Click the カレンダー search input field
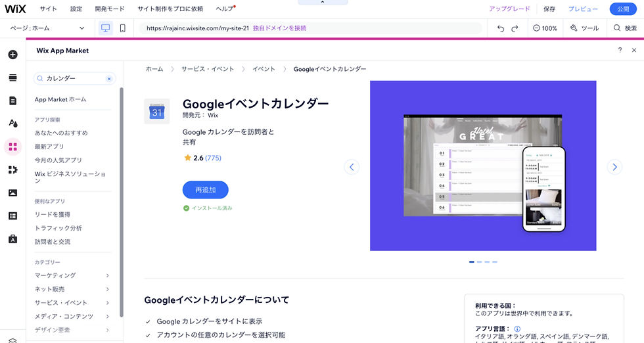The image size is (644, 343). 74,78
